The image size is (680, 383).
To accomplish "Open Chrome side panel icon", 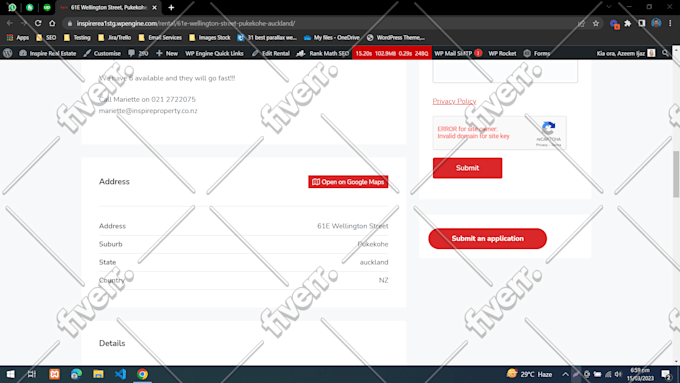I will point(641,23).
